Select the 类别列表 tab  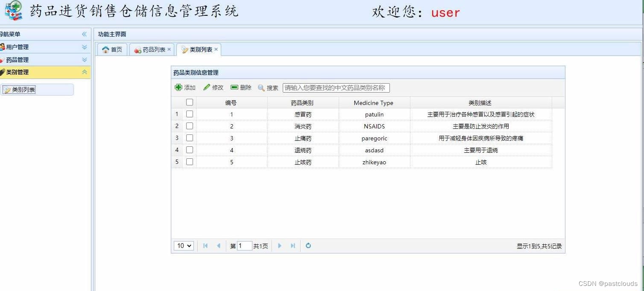click(x=199, y=49)
